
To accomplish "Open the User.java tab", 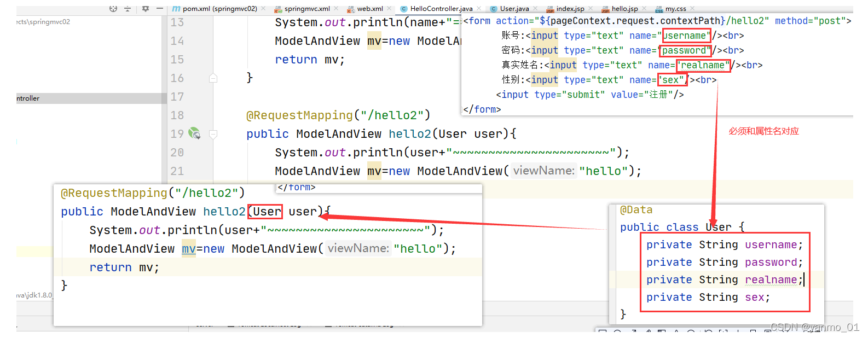I will tap(514, 9).
